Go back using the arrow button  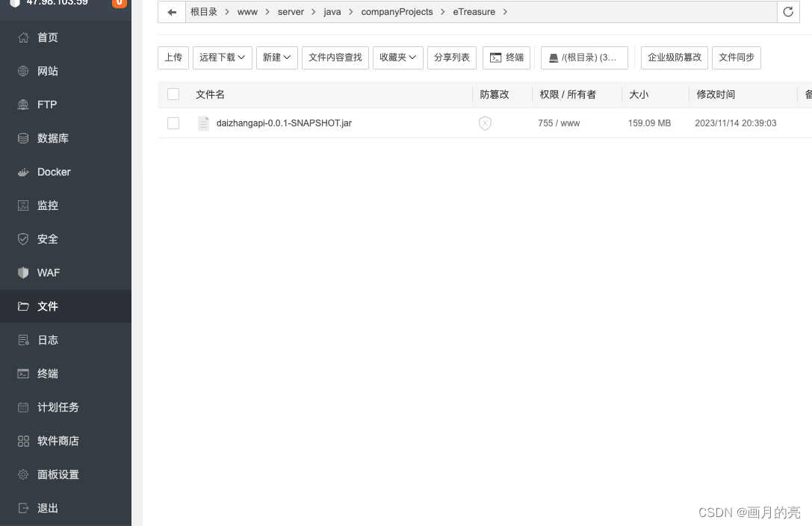pos(171,12)
